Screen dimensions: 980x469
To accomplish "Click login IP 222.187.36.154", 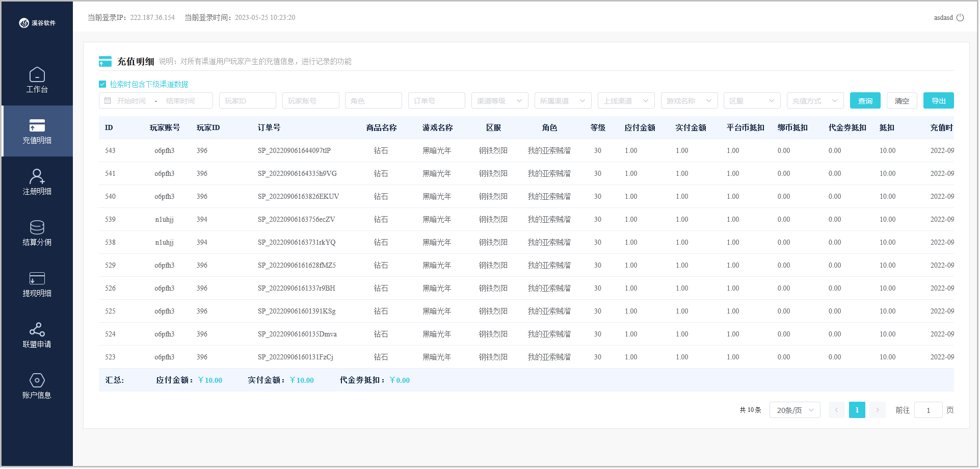I will [x=152, y=18].
